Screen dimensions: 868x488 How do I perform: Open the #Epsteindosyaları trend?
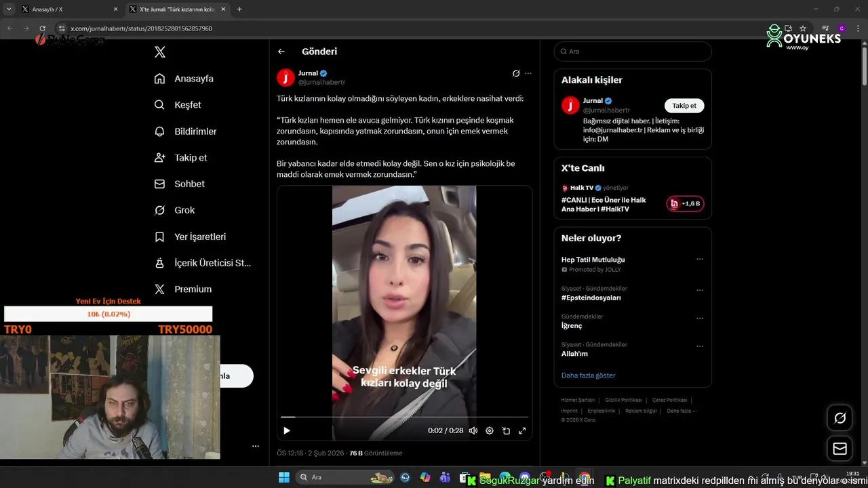[591, 298]
